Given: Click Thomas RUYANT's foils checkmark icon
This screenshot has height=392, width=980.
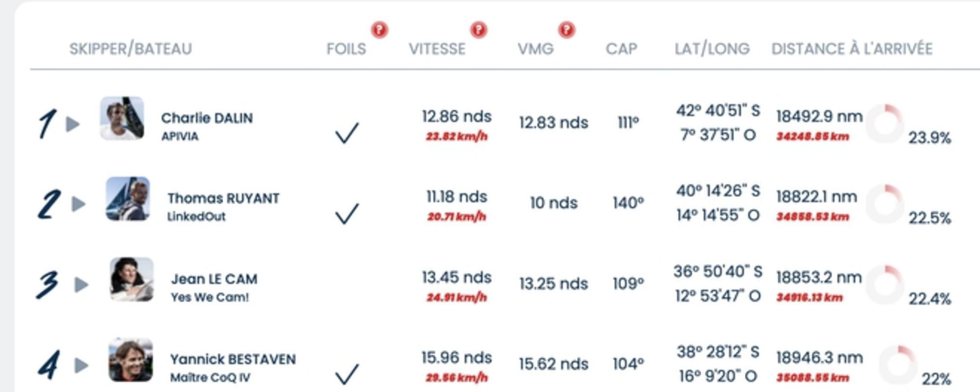Looking at the screenshot, I should click(x=347, y=213).
